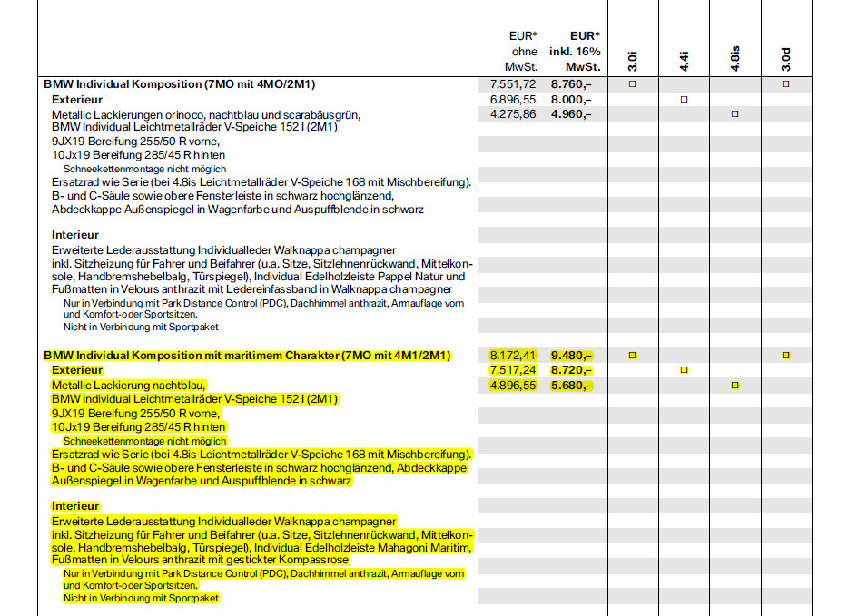Tick the 3.0i box in the 8.760,– row
The width and height of the screenshot is (848, 616).
pyautogui.click(x=632, y=84)
